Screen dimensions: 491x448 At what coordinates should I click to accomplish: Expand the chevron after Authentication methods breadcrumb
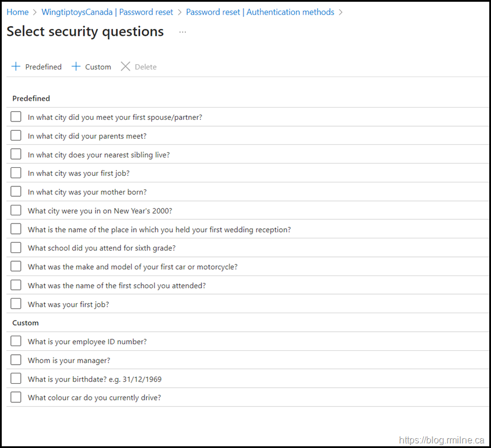coord(342,12)
